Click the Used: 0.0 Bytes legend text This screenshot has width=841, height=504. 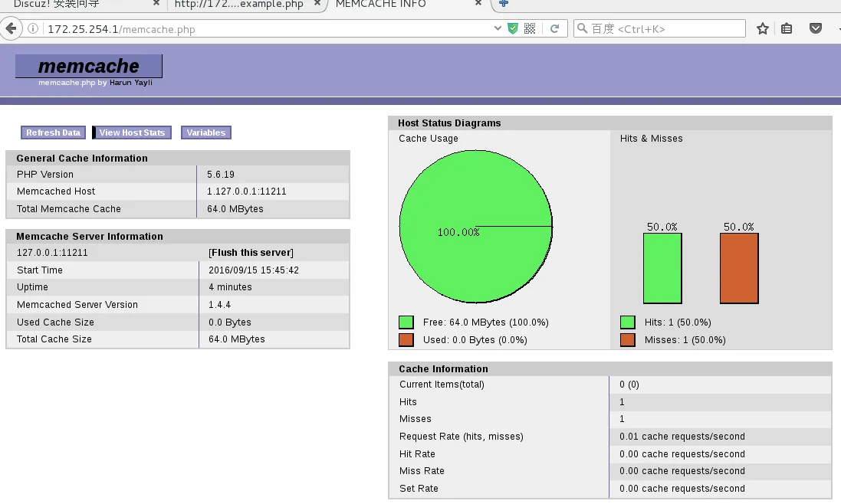tap(475, 339)
